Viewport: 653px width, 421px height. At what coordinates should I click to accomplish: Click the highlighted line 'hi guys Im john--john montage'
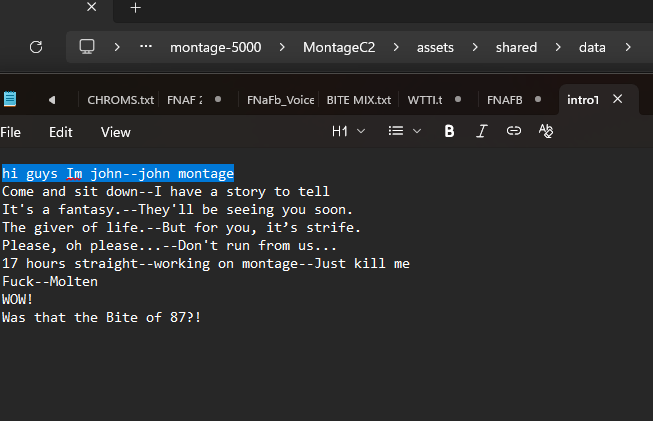click(x=118, y=173)
